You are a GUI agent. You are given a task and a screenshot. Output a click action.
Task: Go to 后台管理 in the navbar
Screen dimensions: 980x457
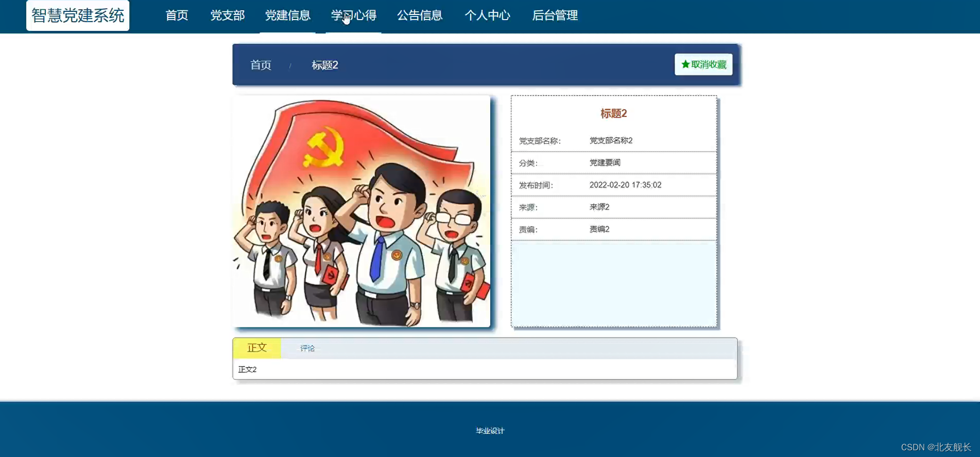coord(555,15)
